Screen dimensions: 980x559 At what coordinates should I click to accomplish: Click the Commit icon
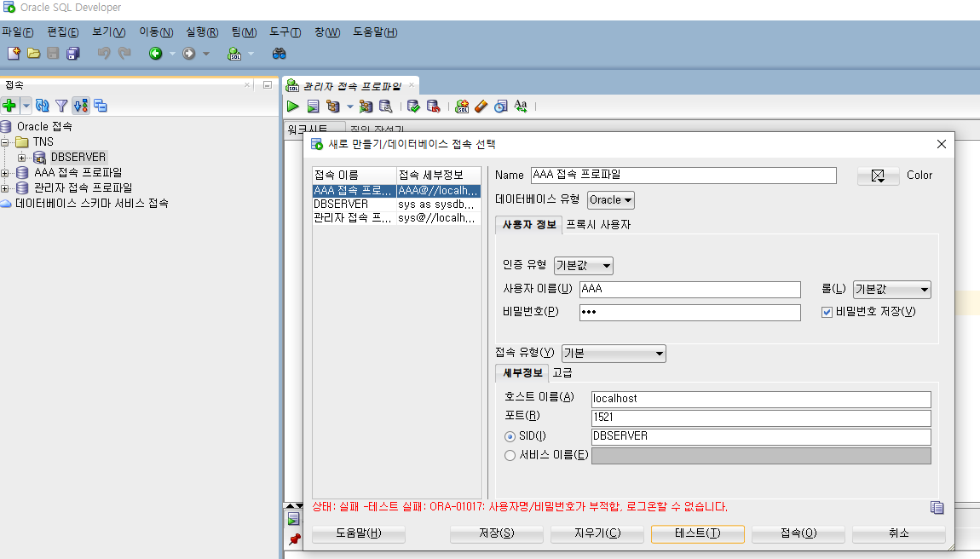413,107
